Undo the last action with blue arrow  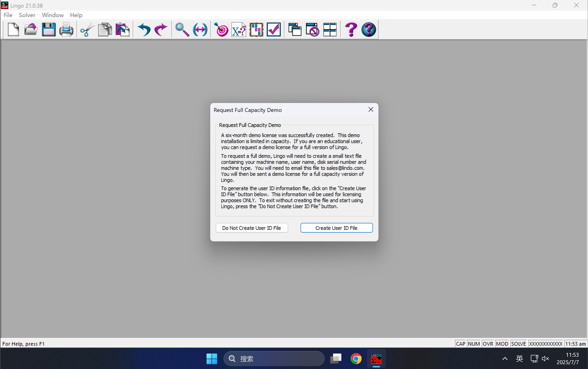coord(144,30)
